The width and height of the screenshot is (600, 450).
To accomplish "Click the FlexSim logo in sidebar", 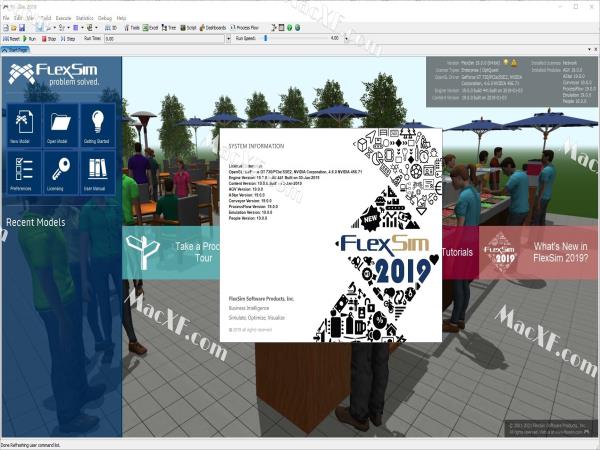I will (x=54, y=74).
